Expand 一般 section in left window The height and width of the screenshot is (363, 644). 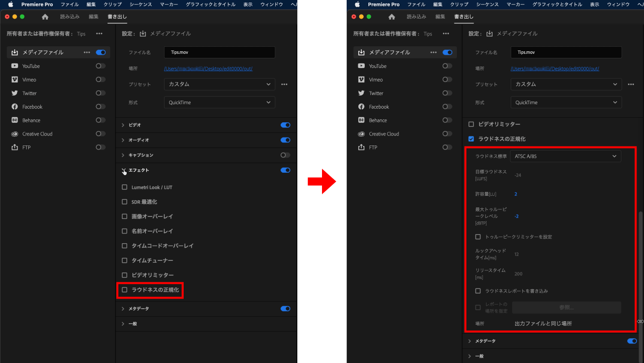[x=123, y=324]
